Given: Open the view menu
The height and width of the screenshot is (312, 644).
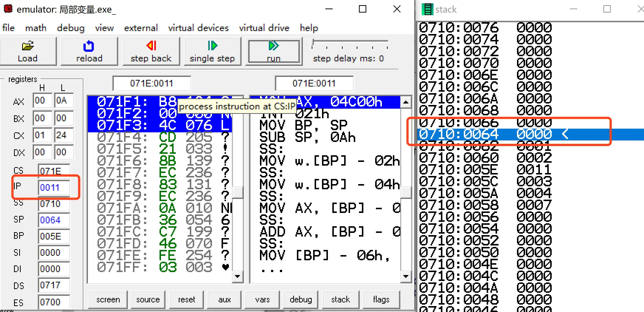Looking at the screenshot, I should pos(104,28).
